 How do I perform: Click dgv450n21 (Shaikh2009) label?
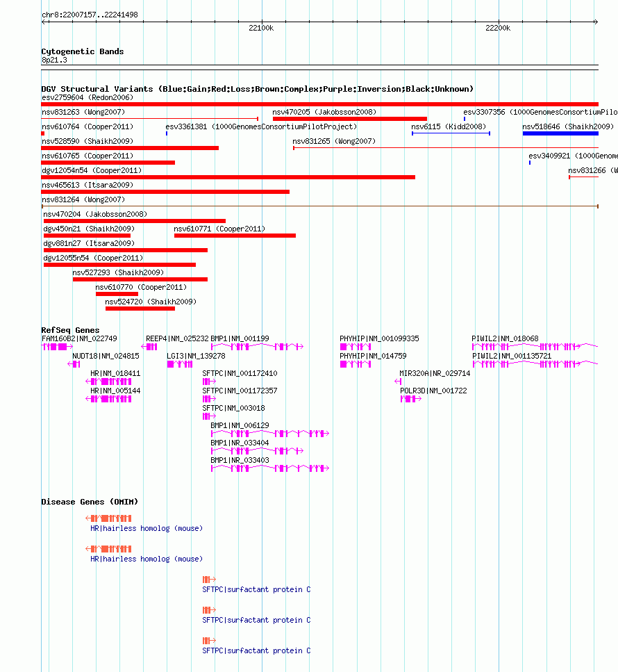coord(89,229)
